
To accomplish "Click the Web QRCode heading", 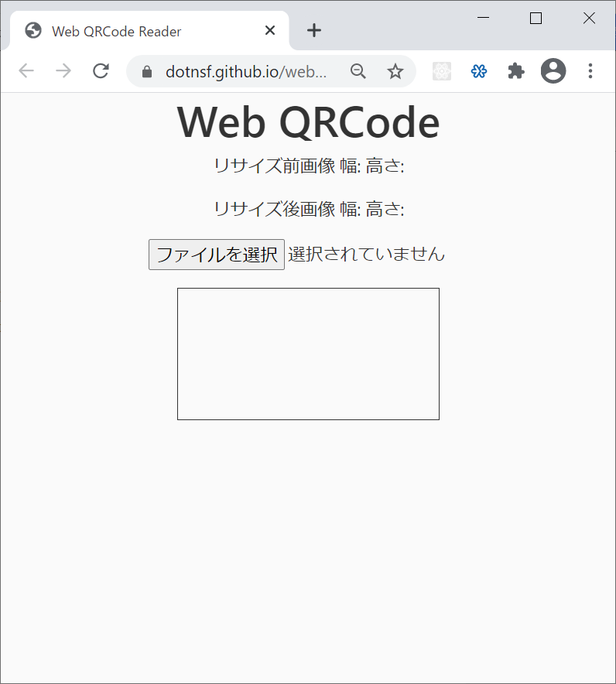I will pyautogui.click(x=309, y=122).
